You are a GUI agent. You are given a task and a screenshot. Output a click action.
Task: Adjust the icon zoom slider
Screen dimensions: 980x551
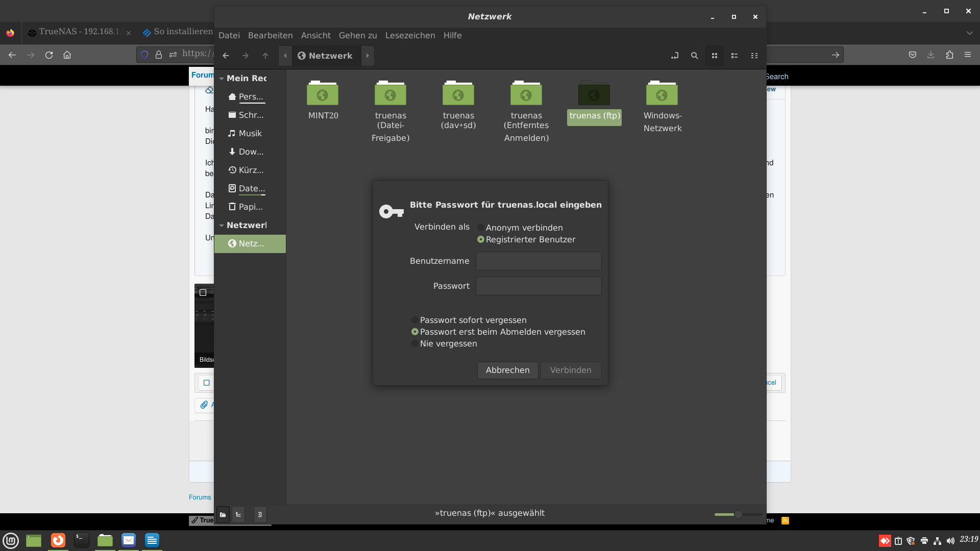[x=738, y=514]
